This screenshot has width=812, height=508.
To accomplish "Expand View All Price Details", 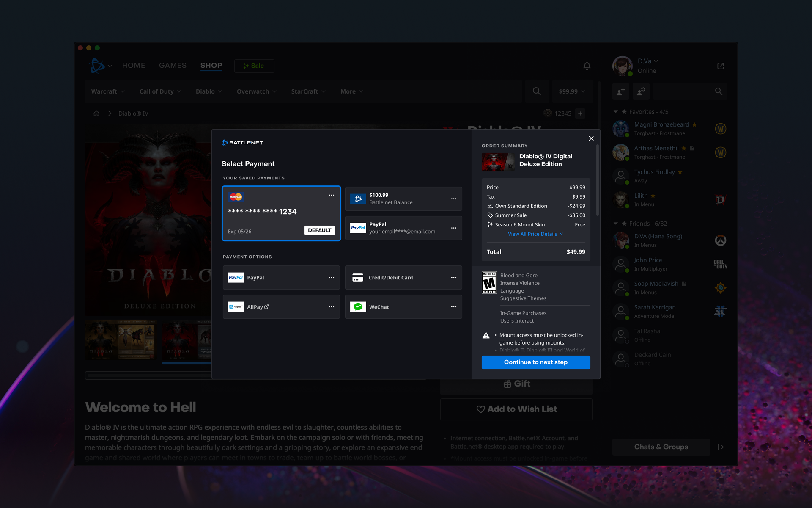I will coord(535,234).
